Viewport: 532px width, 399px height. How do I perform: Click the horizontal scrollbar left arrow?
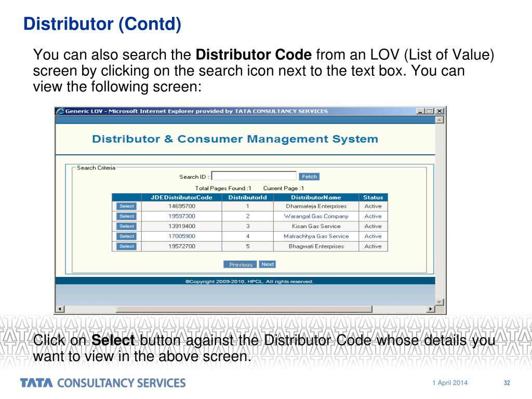(x=60, y=309)
